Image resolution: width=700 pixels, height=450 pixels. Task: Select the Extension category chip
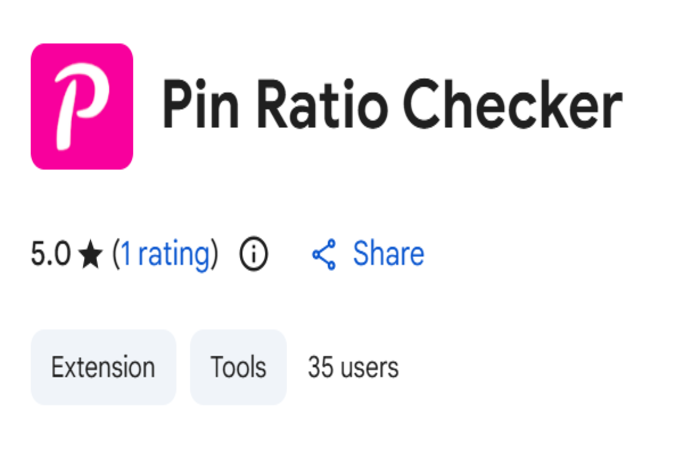tap(103, 367)
